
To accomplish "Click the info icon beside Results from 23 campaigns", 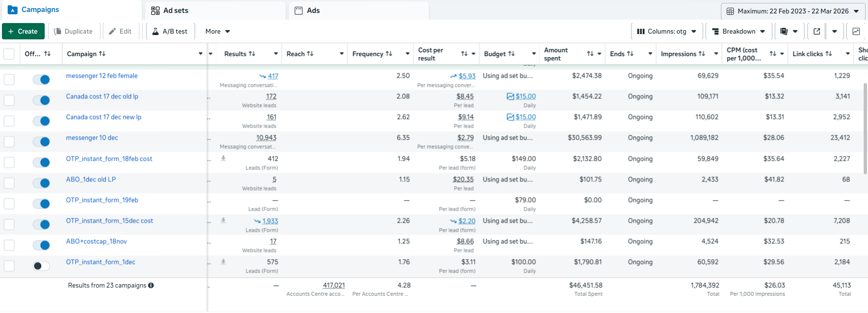I will (151, 285).
